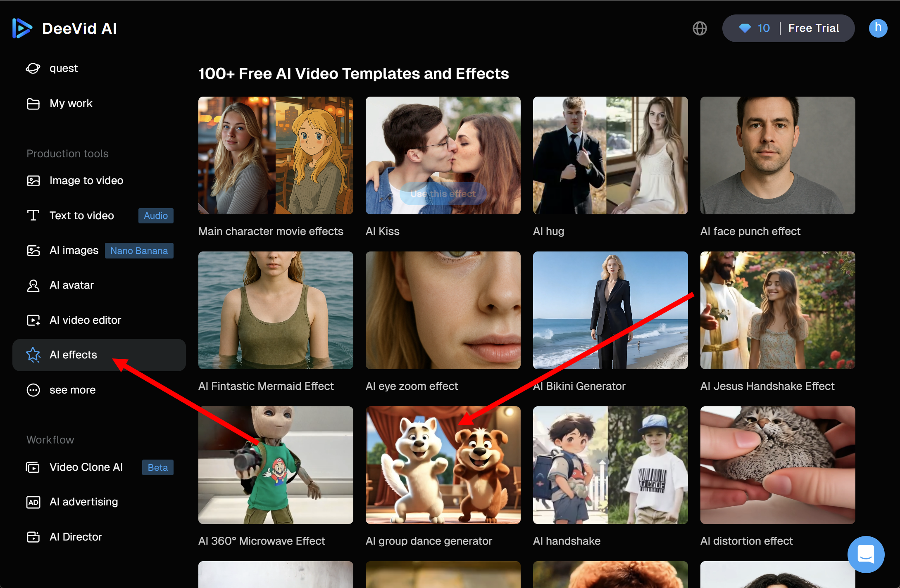Image resolution: width=900 pixels, height=588 pixels.
Task: Select Image to video tool
Action: tap(86, 180)
